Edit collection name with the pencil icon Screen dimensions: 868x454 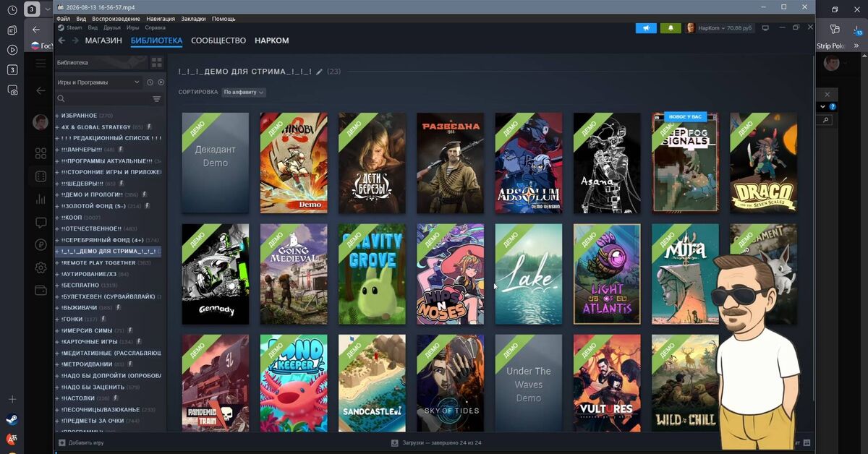point(320,72)
